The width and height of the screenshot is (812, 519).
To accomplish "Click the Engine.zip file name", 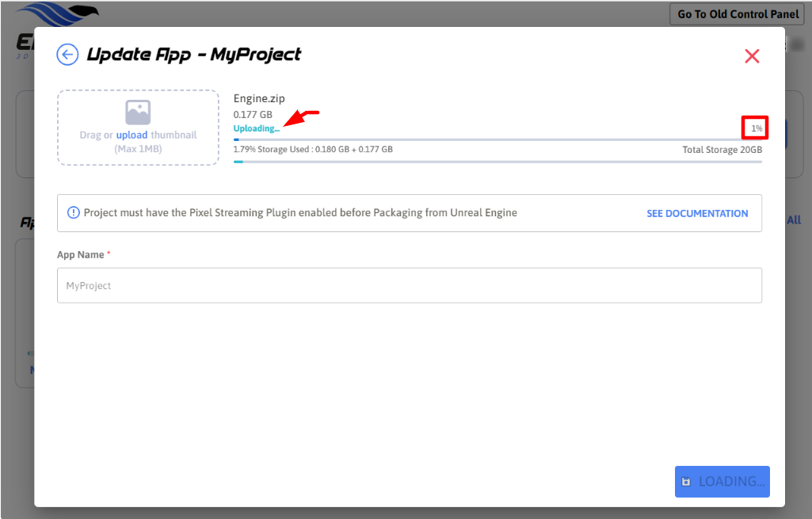I will pos(259,98).
